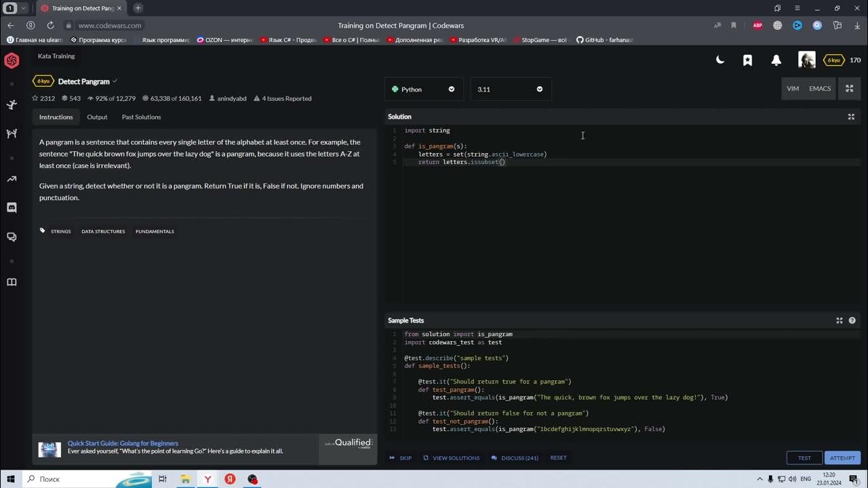Expand the Sample Tests panel
Viewport: 868px width, 488px height.
pos(840,321)
